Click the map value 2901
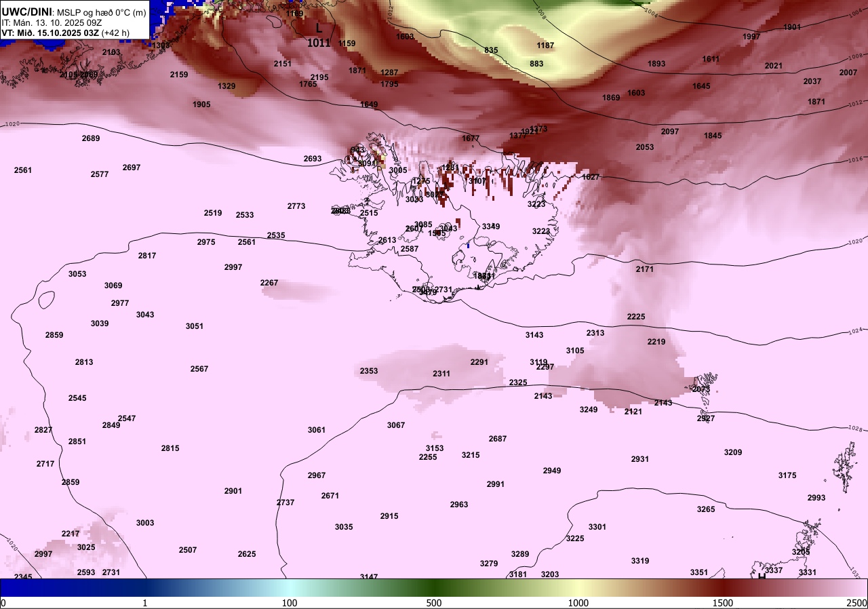The width and height of the screenshot is (868, 609). (233, 491)
